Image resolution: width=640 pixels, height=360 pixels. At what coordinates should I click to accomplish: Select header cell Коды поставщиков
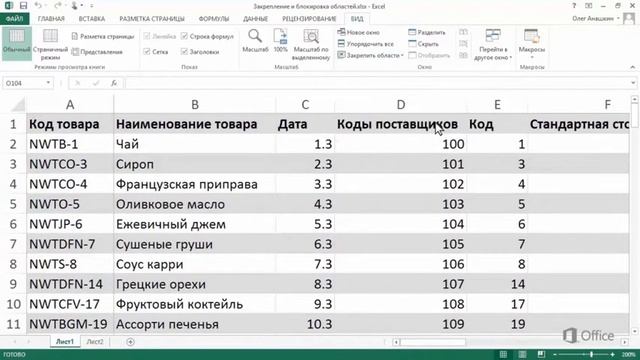pos(401,124)
